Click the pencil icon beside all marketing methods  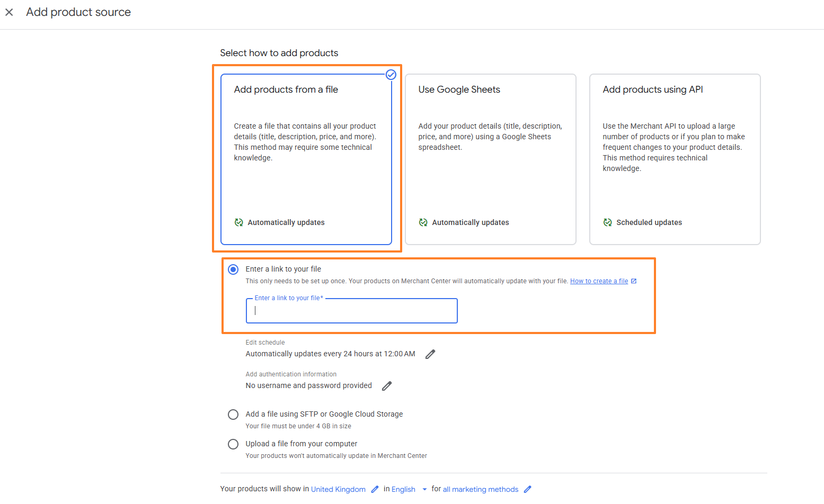click(527, 489)
